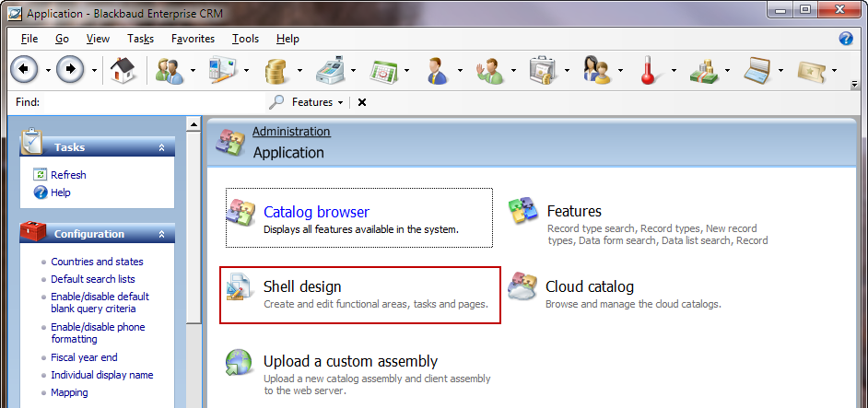Open the Favorites menu
This screenshot has height=408, width=868.
194,39
